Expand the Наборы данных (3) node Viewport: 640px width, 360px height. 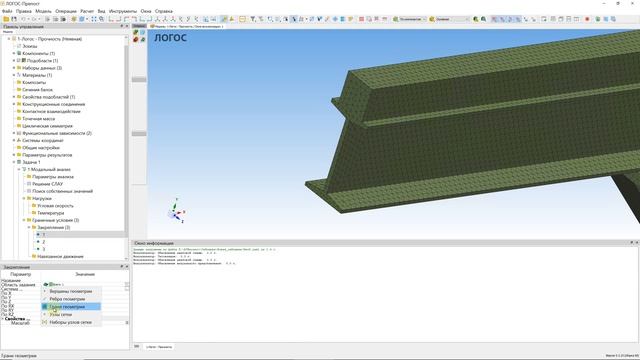(14, 68)
